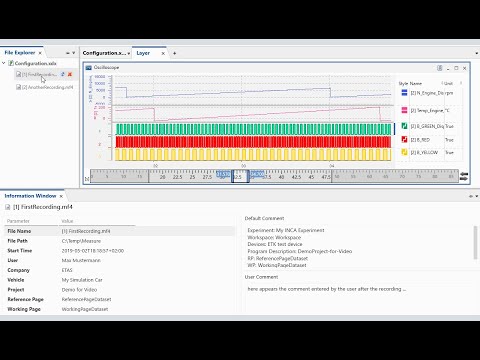Click the Temp_Engine pink style swatch
Image resolution: width=480 pixels, height=360 pixels.
pyautogui.click(x=404, y=110)
